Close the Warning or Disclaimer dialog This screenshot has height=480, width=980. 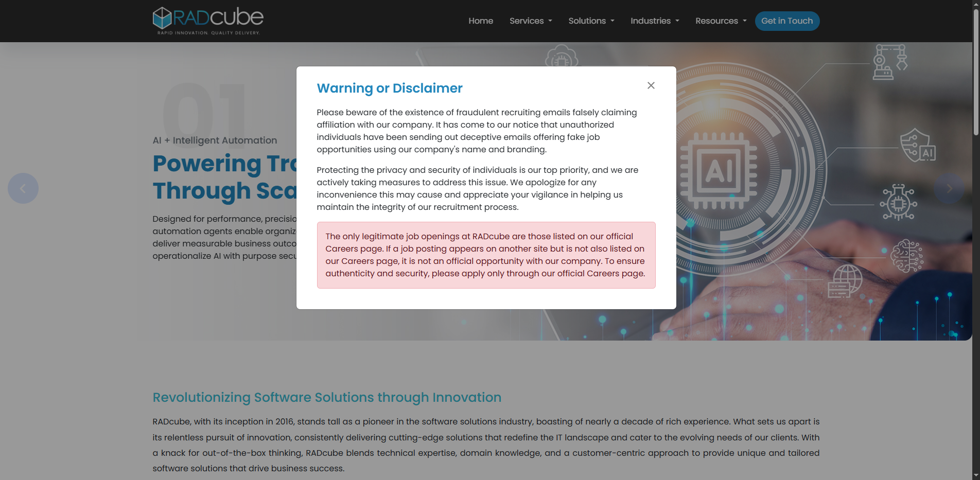click(x=651, y=85)
